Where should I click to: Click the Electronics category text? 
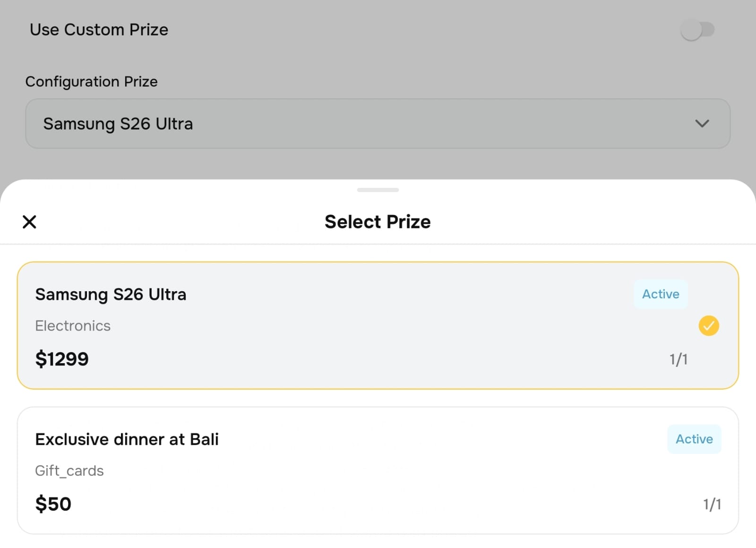point(73,326)
